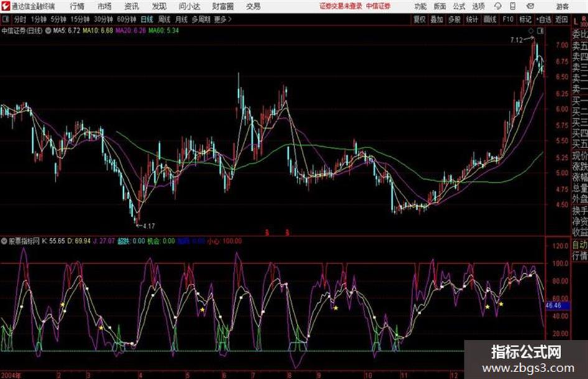Open the 功能 menu
The width and height of the screenshot is (588, 379).
421,6
